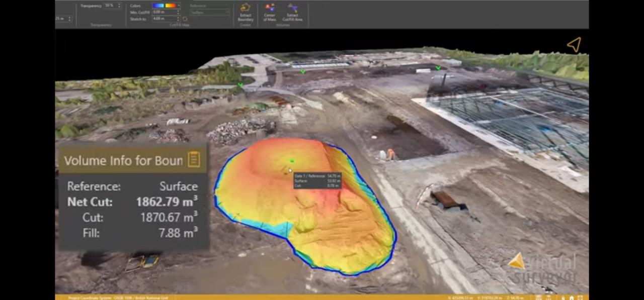Click the refresh icon next to Cut/Fill Map

click(185, 18)
